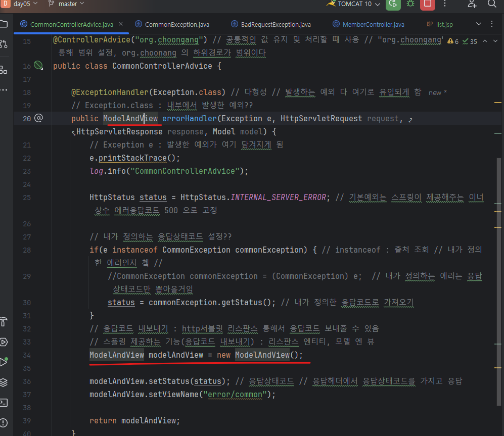Open the Structure tool window icon

(x=4, y=70)
